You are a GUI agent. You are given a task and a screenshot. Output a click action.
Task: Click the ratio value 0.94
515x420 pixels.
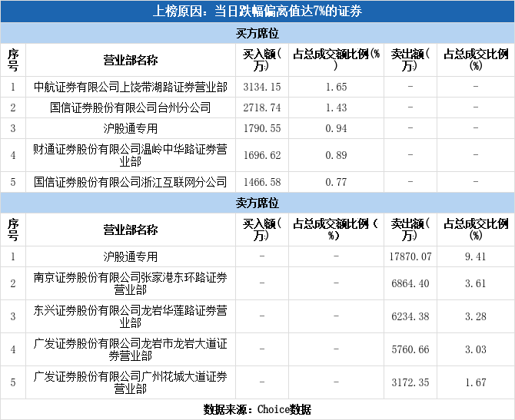click(336, 128)
